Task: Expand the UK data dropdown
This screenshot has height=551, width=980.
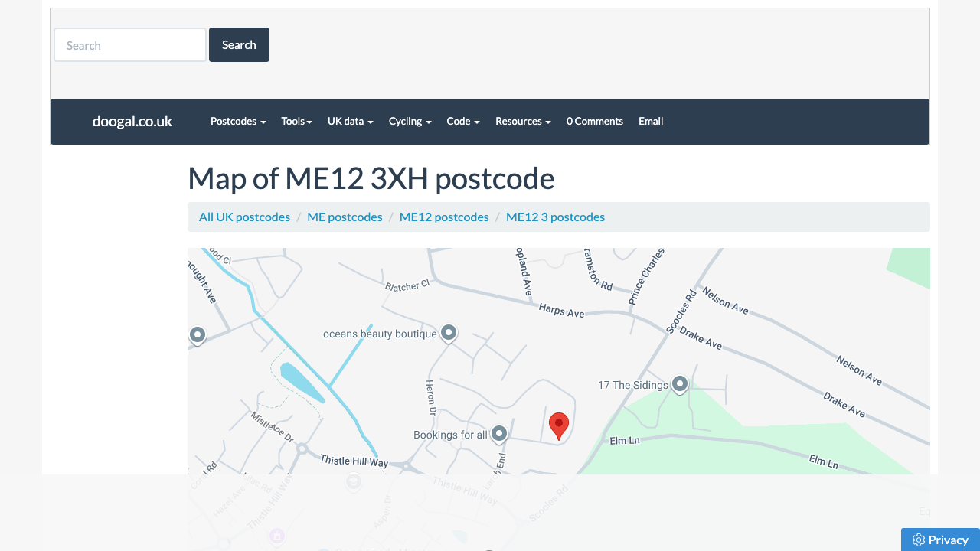Action: tap(350, 121)
